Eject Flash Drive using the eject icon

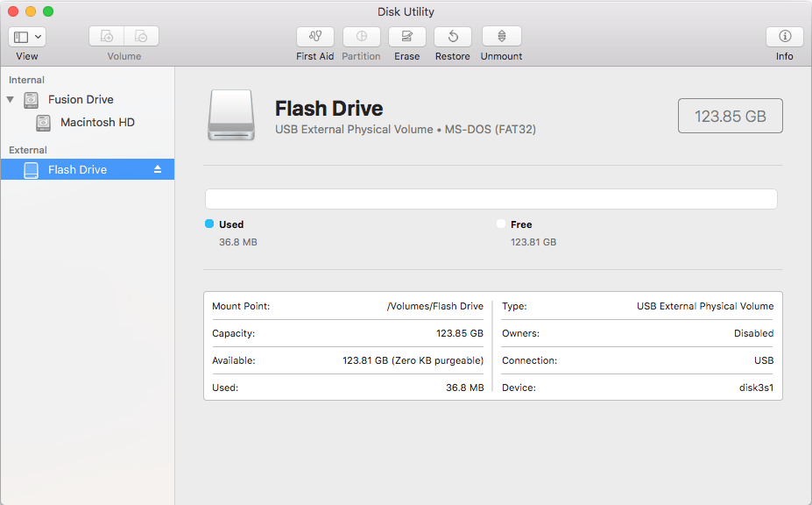[x=158, y=169]
